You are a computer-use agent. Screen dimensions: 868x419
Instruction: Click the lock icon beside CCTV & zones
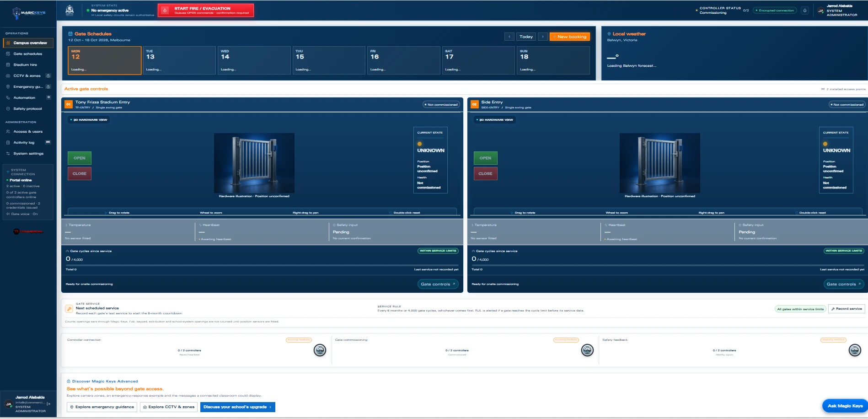48,75
